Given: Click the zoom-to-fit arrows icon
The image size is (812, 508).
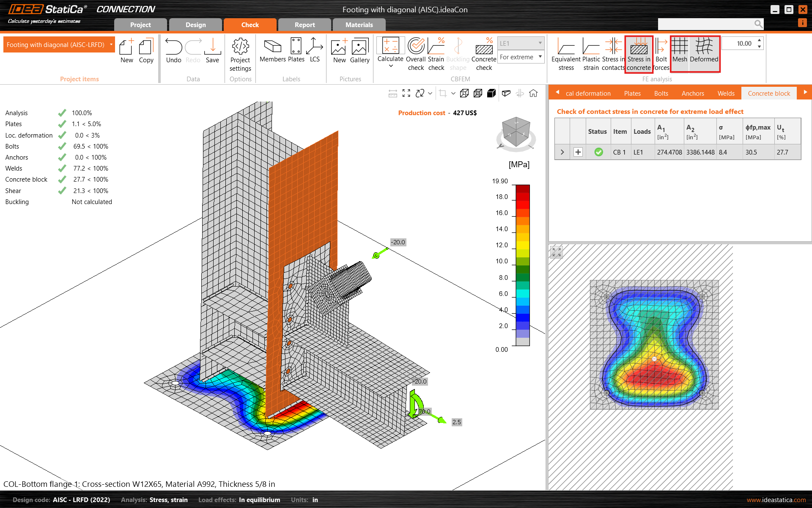Looking at the screenshot, I should click(406, 94).
